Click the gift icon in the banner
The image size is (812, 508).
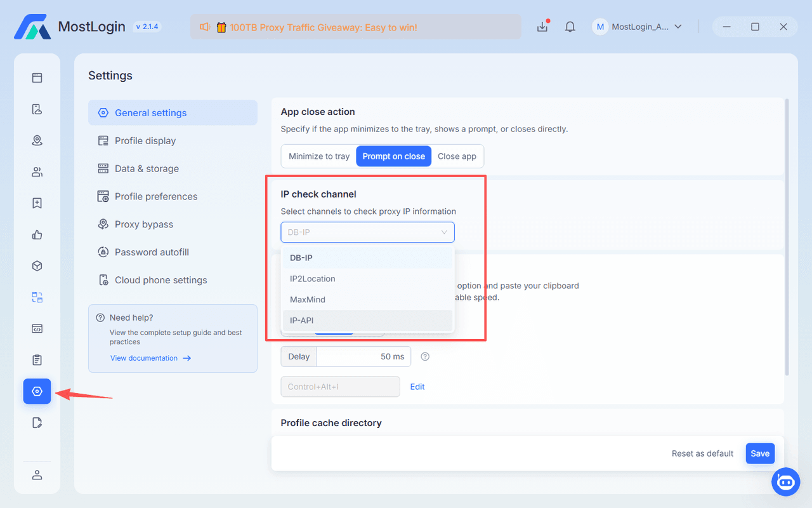point(221,27)
